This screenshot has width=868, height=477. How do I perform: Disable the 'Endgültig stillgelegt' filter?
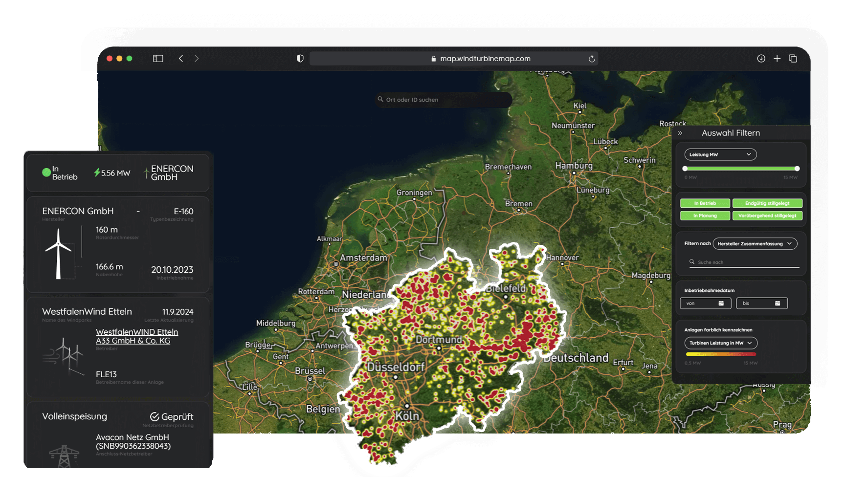(767, 203)
